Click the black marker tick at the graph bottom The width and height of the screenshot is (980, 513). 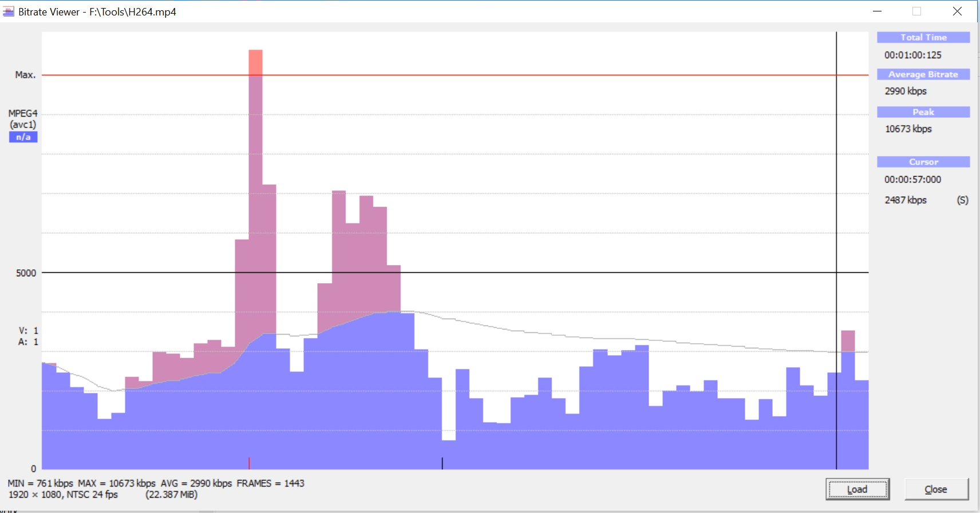click(442, 463)
